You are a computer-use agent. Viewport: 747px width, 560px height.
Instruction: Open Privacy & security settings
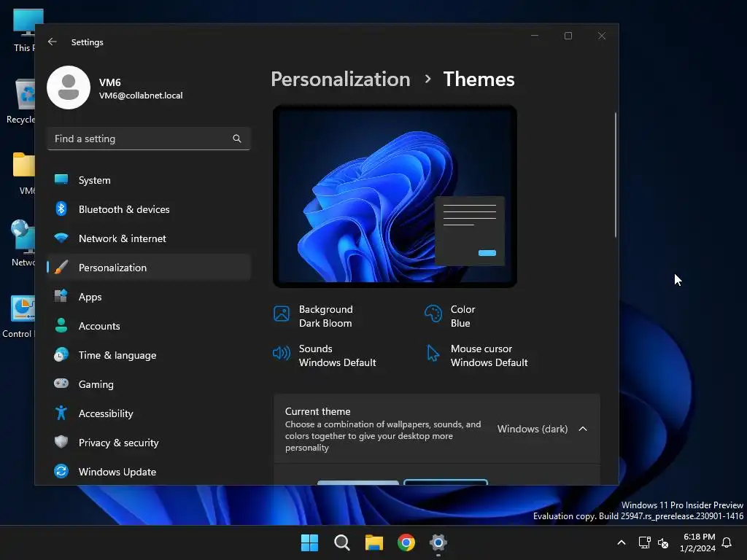149,443
